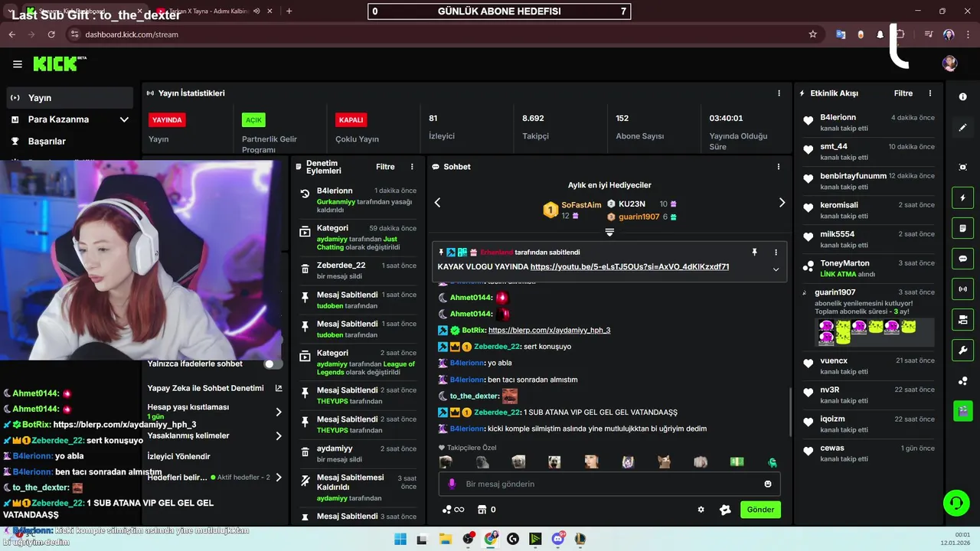Click SoFastAim in top gifters

(x=581, y=205)
